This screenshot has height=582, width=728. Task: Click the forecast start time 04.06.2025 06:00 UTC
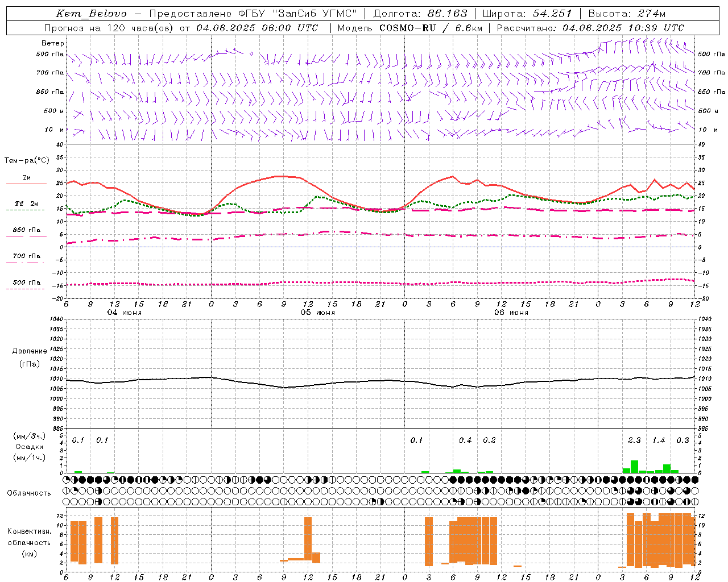point(258,28)
